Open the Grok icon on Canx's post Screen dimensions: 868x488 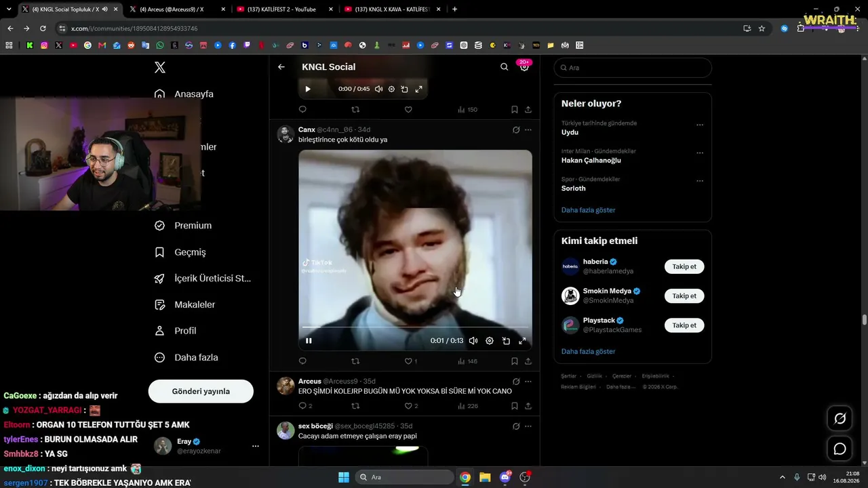pyautogui.click(x=516, y=129)
